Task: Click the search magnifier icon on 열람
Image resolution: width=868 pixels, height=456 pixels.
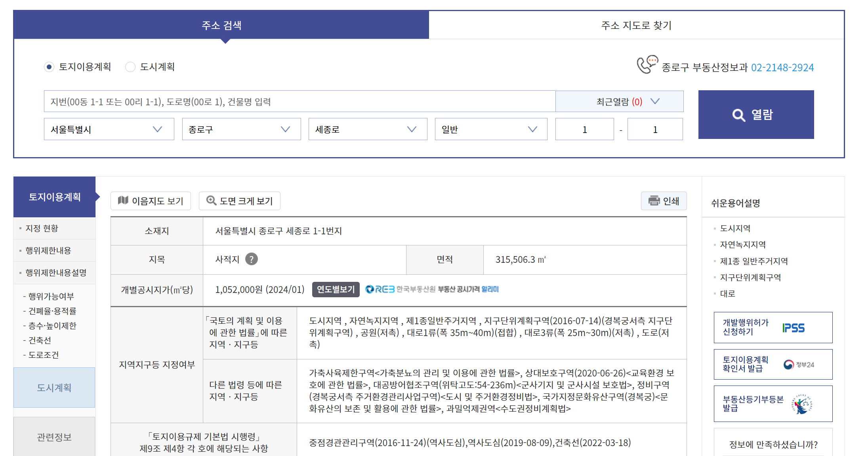Action: [738, 115]
